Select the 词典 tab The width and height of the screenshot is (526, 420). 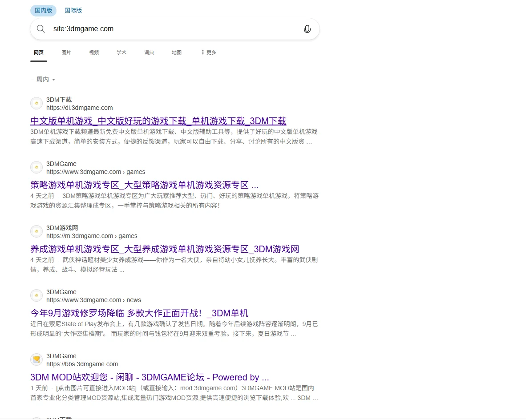click(x=149, y=52)
